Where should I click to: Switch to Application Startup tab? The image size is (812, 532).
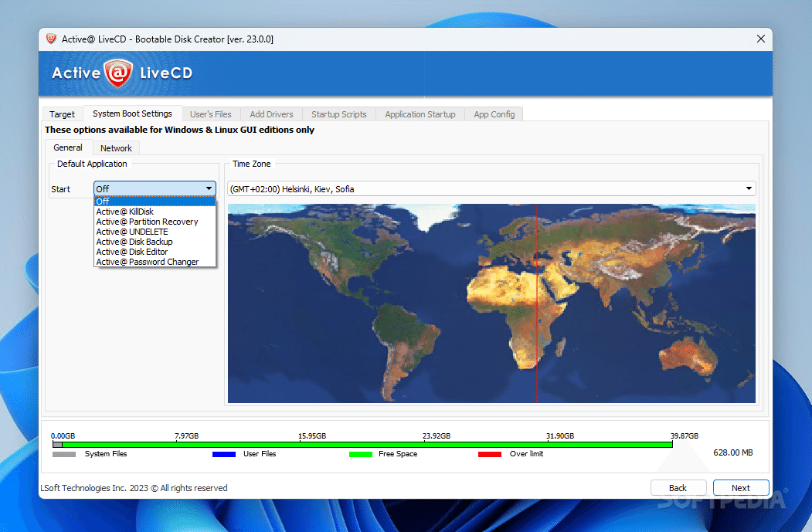click(x=420, y=114)
